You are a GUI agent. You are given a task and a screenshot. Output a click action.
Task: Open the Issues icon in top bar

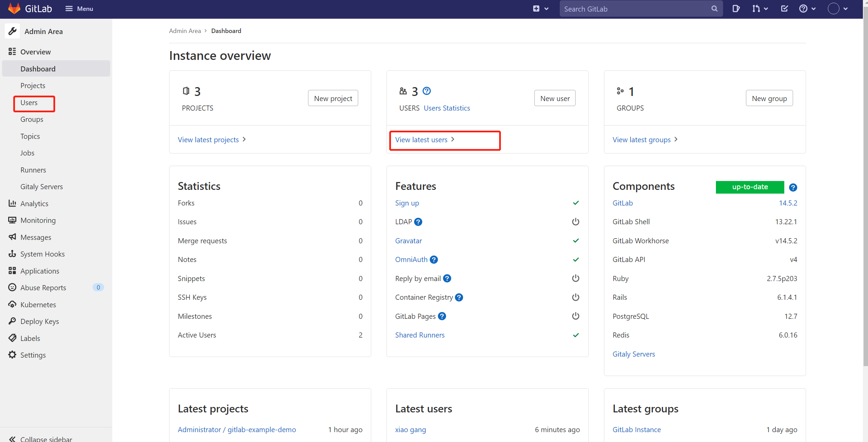click(x=736, y=9)
